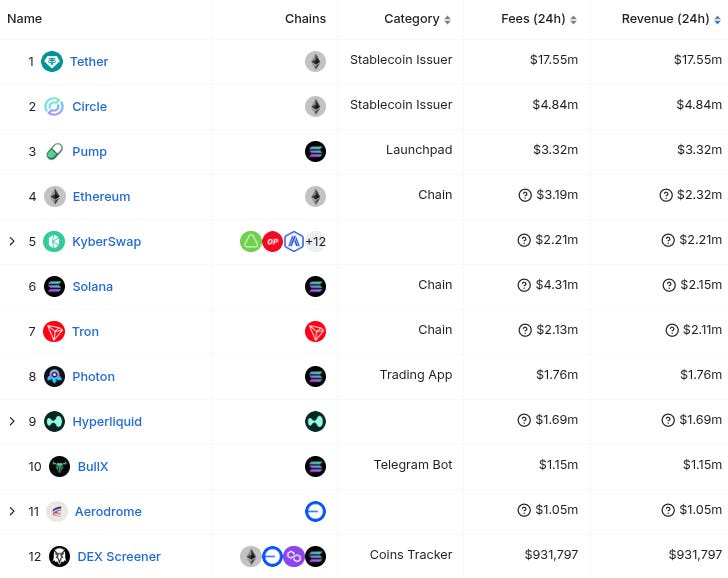Click Stablecoin Issuer category in Tether row
Image resolution: width=728 pixels, height=578 pixels.
coord(401,59)
